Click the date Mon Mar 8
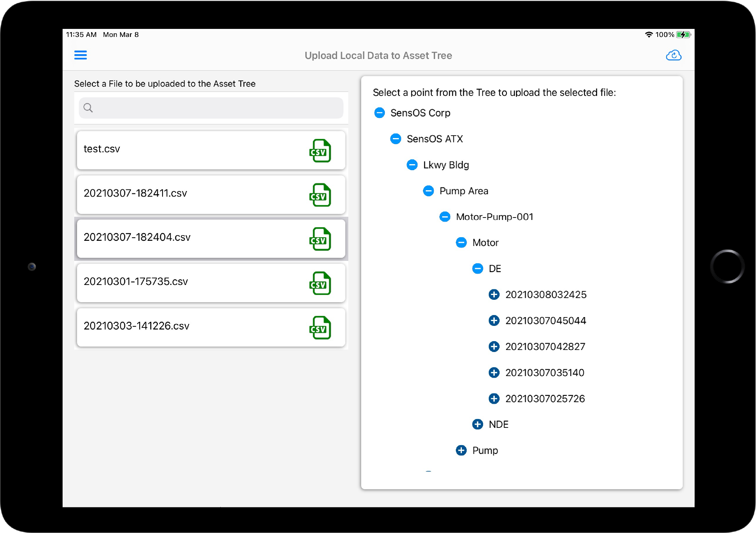 click(x=121, y=35)
